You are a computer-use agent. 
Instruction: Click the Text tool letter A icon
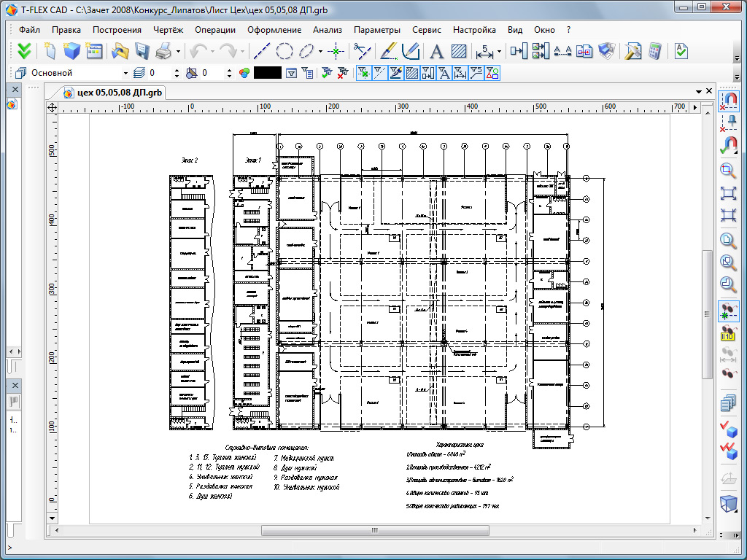(x=436, y=51)
